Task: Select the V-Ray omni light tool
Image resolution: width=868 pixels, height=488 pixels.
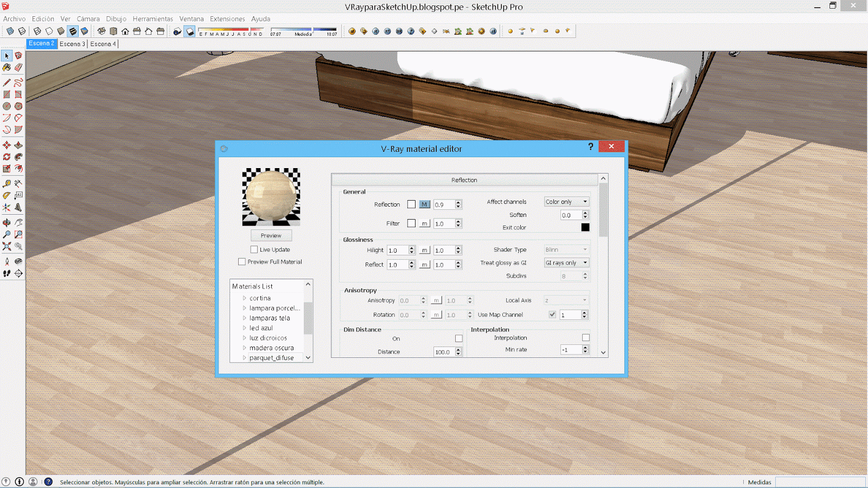Action: (509, 31)
